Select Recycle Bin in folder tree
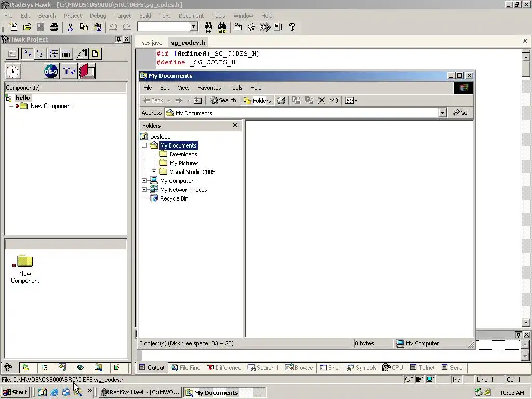 [x=174, y=198]
